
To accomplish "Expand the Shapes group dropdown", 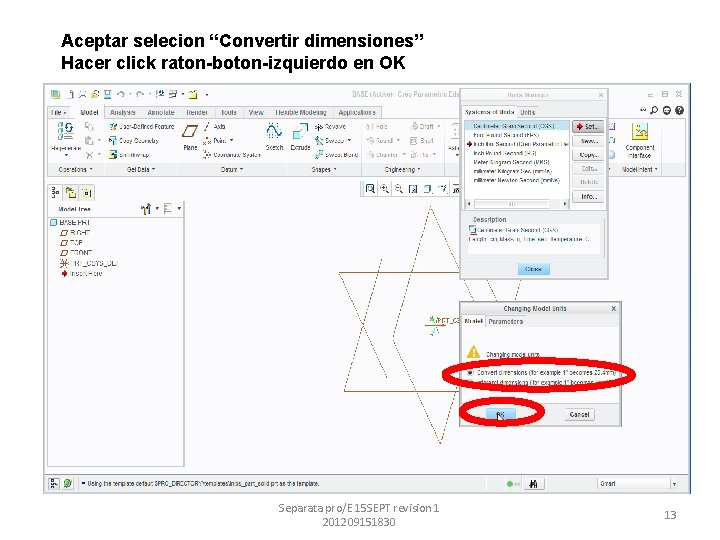I will [x=324, y=169].
